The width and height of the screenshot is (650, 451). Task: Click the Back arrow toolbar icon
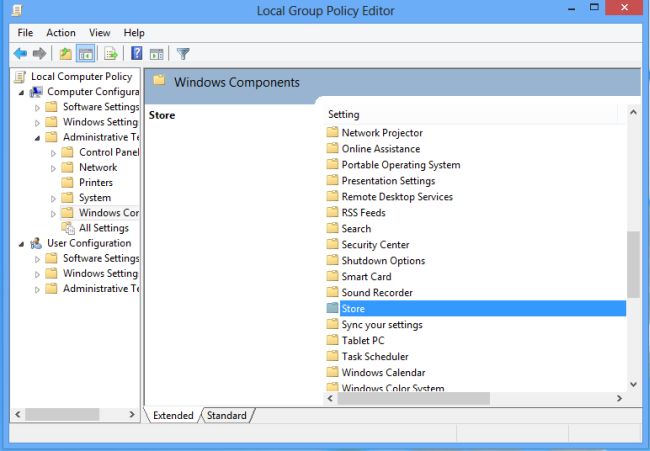pos(20,53)
